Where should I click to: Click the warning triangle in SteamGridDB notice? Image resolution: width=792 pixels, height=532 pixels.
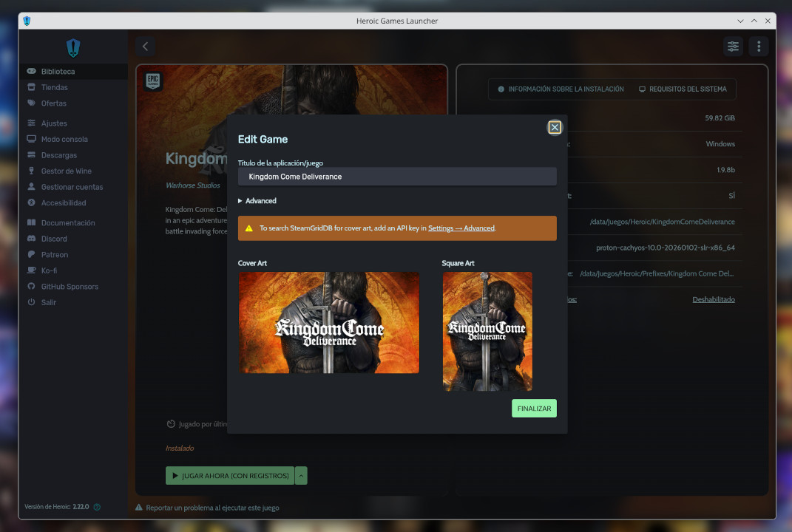248,228
